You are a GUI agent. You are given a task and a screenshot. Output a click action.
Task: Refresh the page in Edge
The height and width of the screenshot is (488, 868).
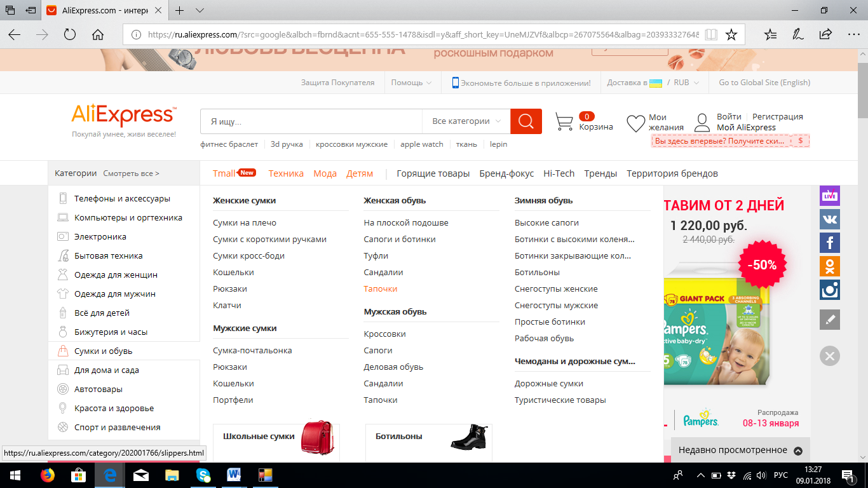point(70,34)
